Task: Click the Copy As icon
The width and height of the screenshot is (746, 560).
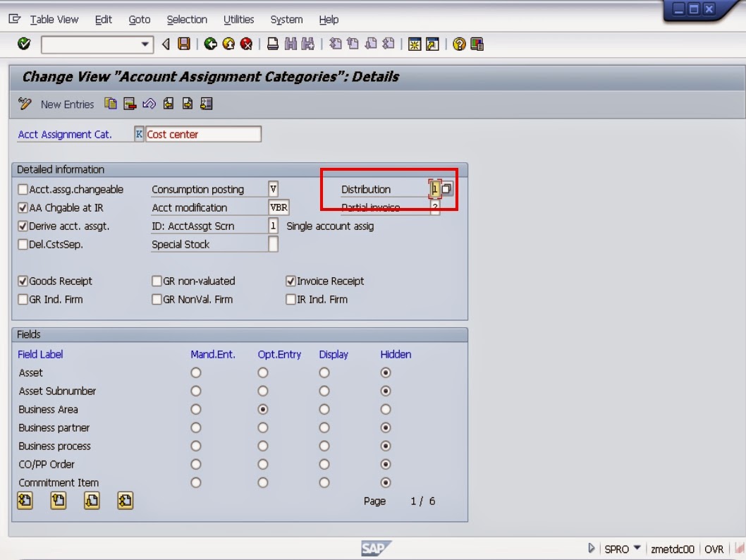Action: click(x=111, y=104)
